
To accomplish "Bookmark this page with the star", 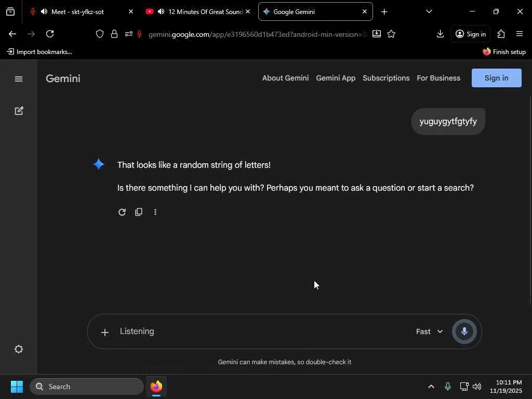I will [391, 34].
